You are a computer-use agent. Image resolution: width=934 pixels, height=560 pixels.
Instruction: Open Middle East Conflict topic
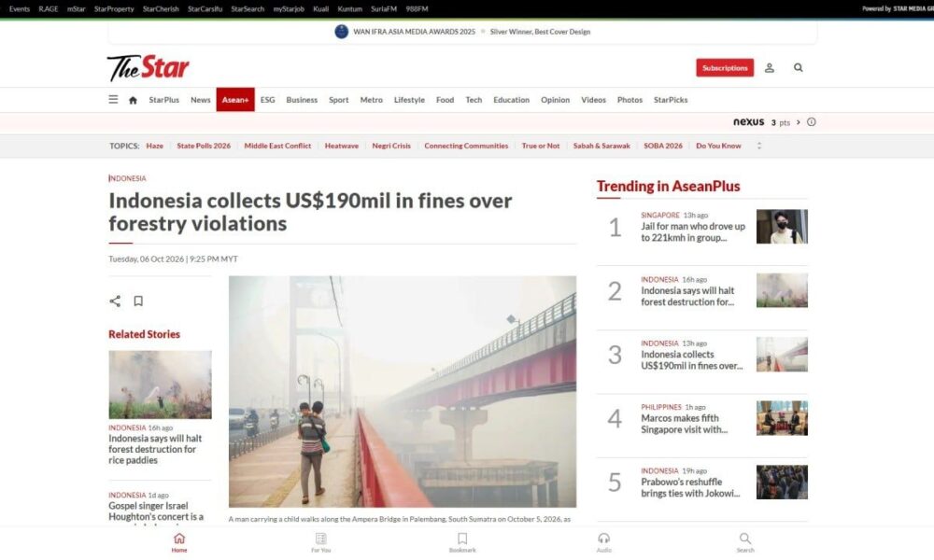tap(277, 146)
